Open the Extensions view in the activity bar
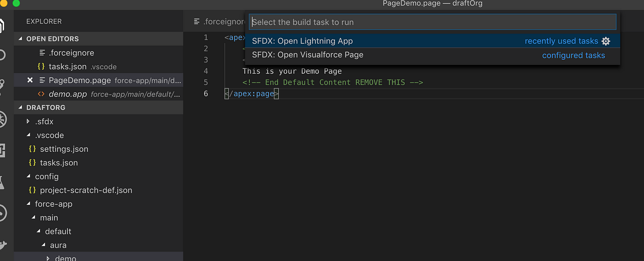 (1, 151)
